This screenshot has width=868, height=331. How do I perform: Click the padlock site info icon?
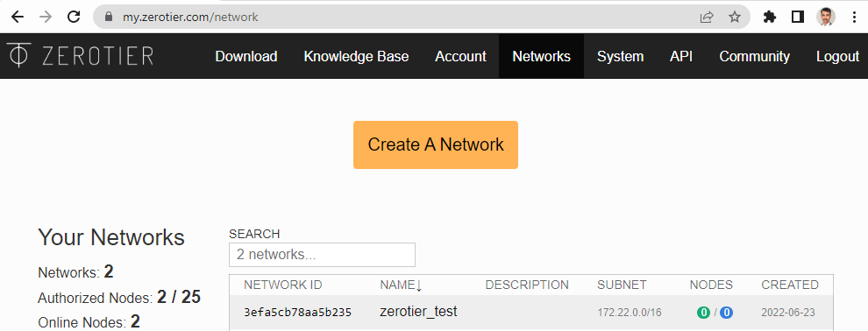[110, 18]
